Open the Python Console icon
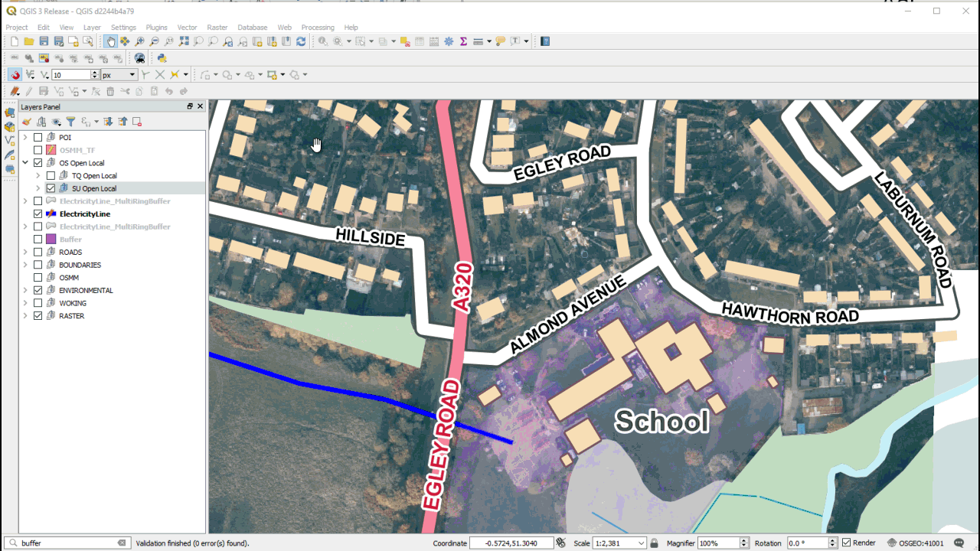 point(162,58)
